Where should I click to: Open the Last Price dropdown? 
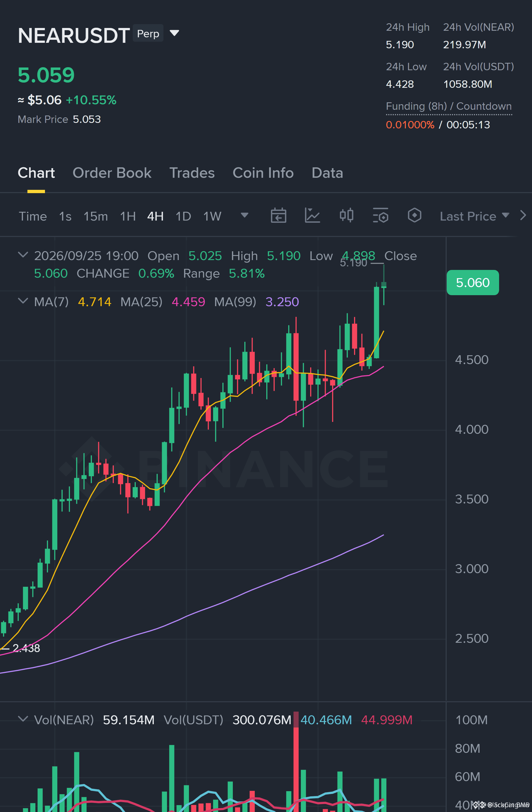coord(474,216)
